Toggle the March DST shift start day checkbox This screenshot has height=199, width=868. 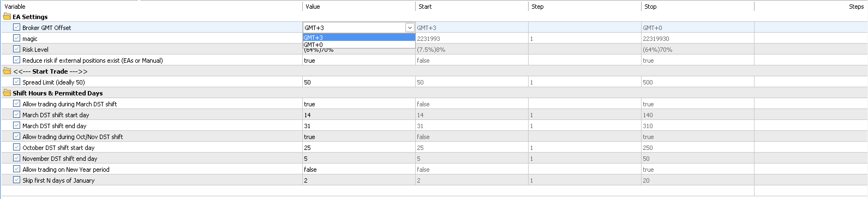17,114
